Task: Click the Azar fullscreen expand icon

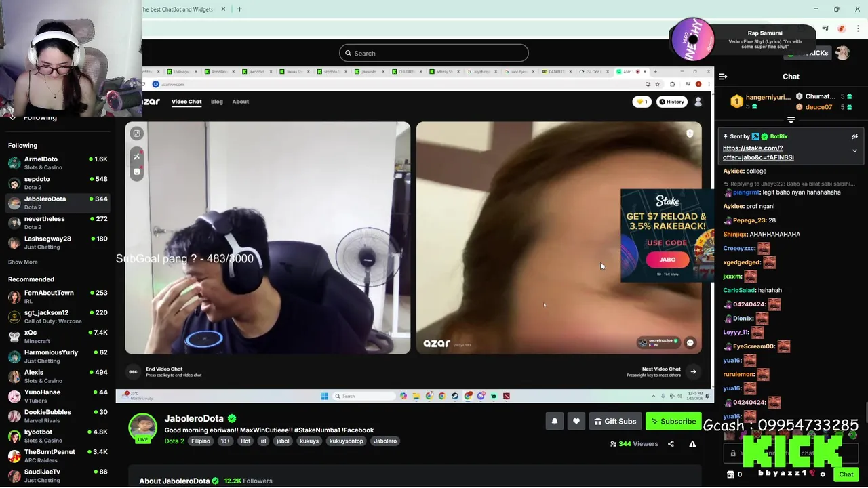Action: tap(137, 134)
